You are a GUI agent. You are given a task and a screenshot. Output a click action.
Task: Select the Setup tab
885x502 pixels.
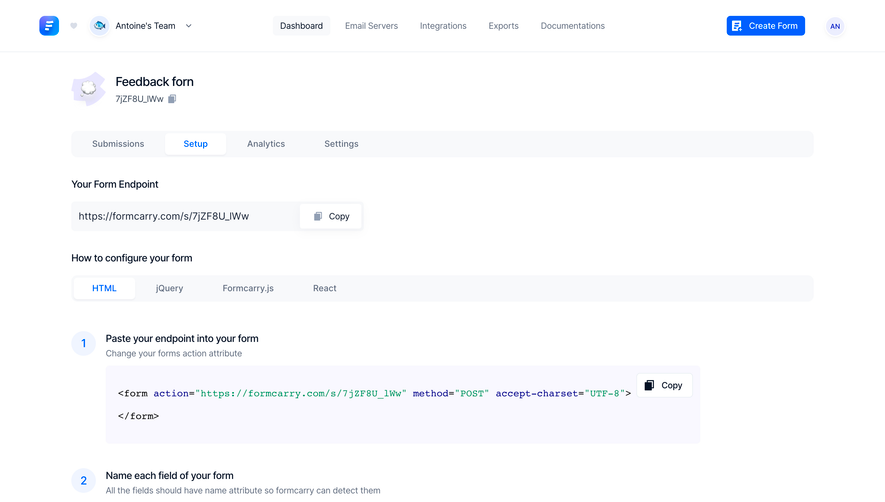tap(195, 144)
